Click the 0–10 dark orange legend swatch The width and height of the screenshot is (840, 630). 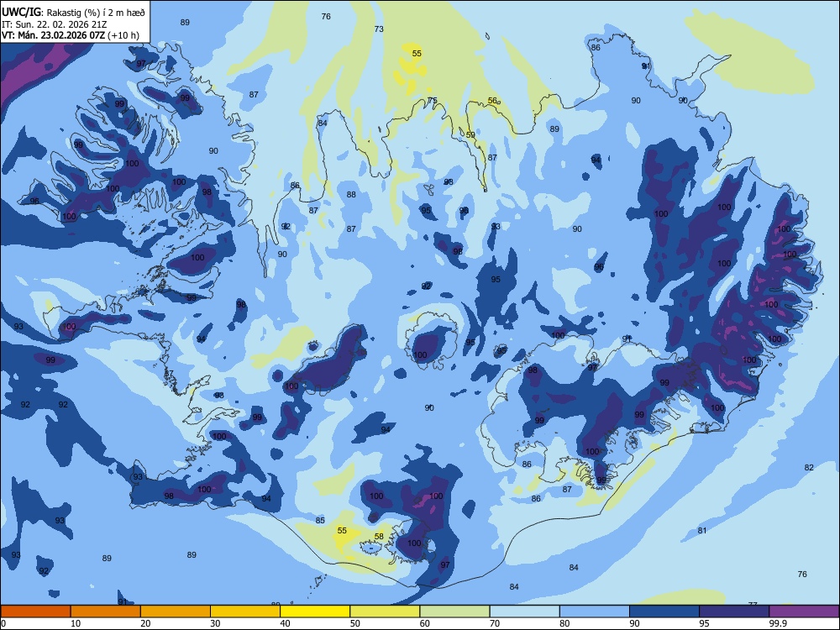(35, 612)
